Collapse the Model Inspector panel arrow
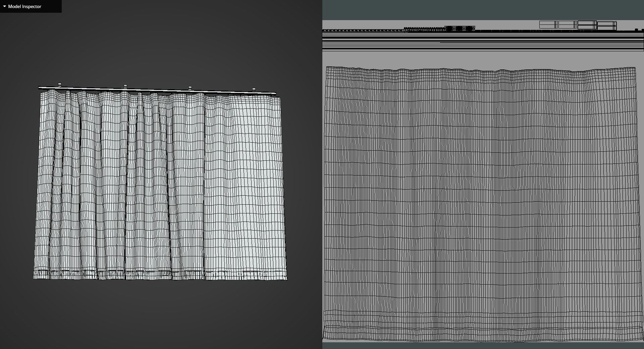 [x=4, y=6]
